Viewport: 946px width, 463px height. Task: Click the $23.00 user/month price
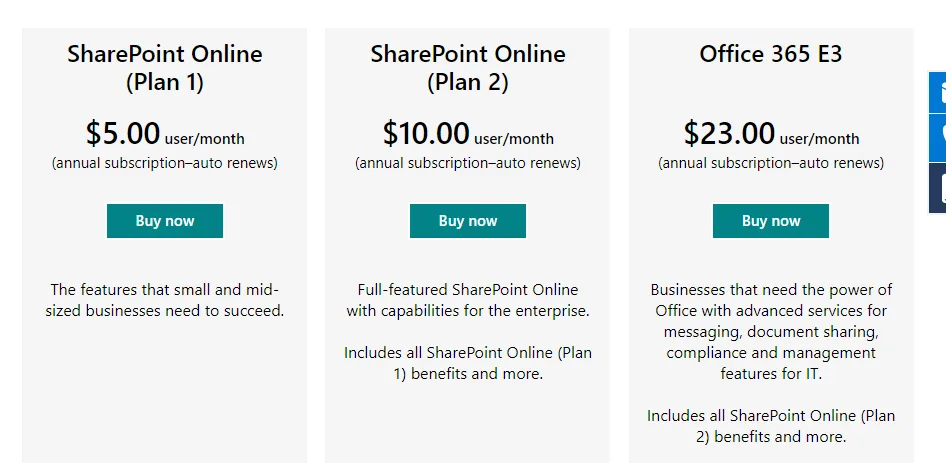[x=770, y=134]
